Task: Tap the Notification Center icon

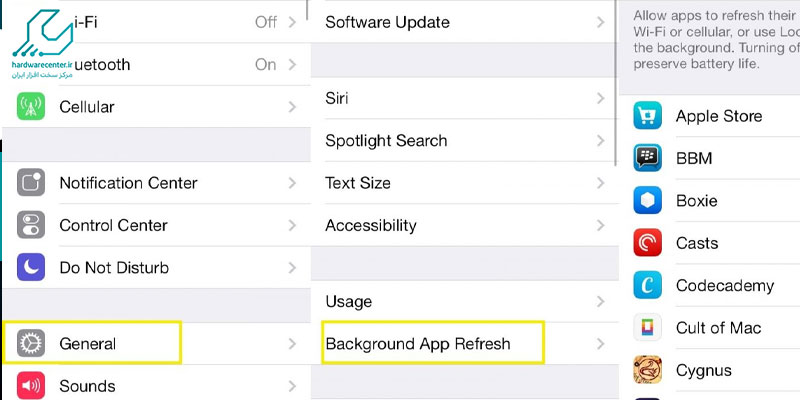Action: tap(31, 183)
